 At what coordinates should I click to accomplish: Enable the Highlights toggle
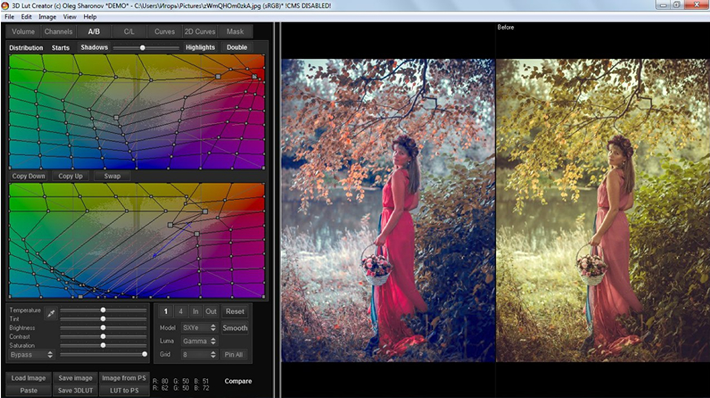pyautogui.click(x=200, y=47)
